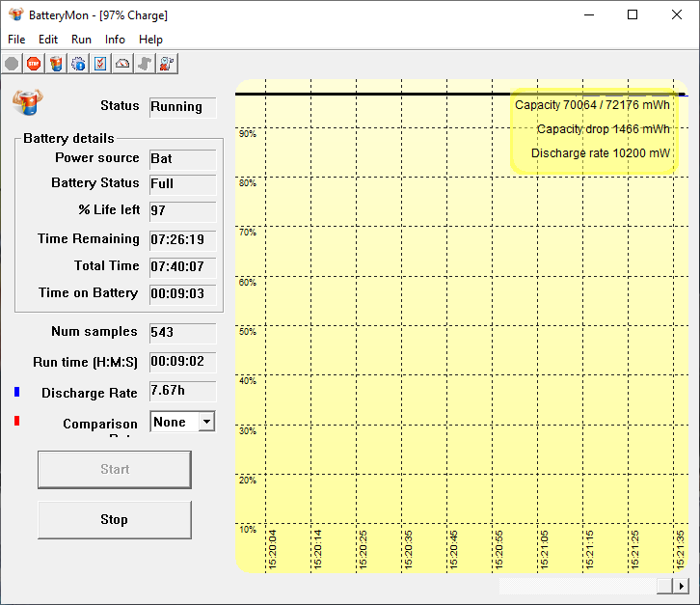This screenshot has width=700, height=605.
Task: Open the Info menu
Action: point(115,40)
